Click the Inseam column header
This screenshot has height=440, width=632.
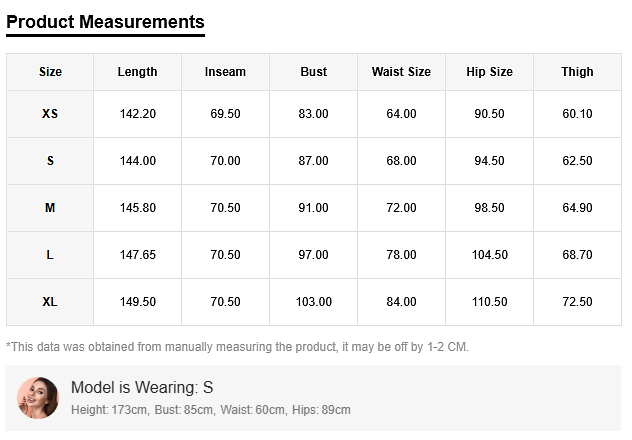pyautogui.click(x=225, y=72)
